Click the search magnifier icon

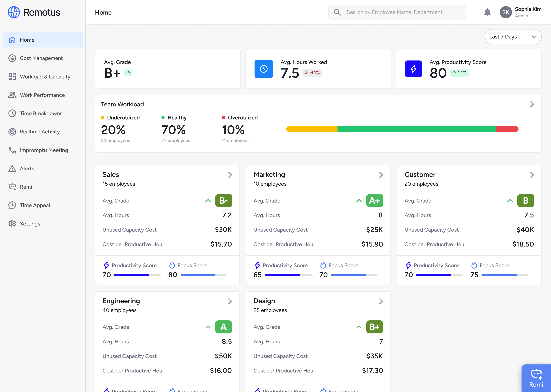tap(337, 12)
